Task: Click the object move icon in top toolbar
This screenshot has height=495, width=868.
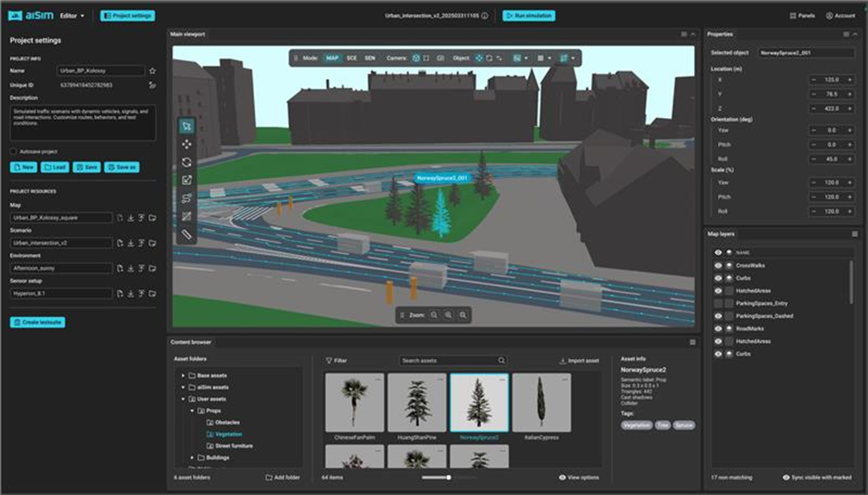Action: click(x=479, y=59)
